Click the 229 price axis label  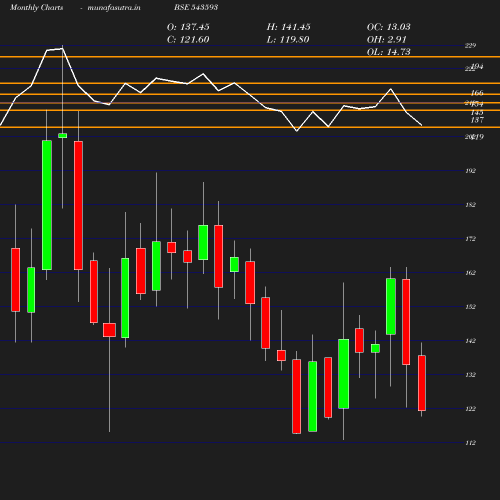[470, 45]
